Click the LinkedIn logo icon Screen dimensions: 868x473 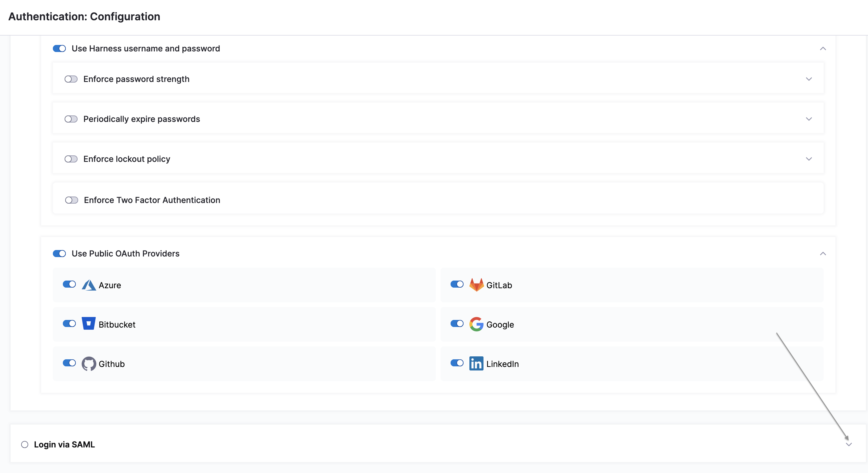pyautogui.click(x=476, y=363)
